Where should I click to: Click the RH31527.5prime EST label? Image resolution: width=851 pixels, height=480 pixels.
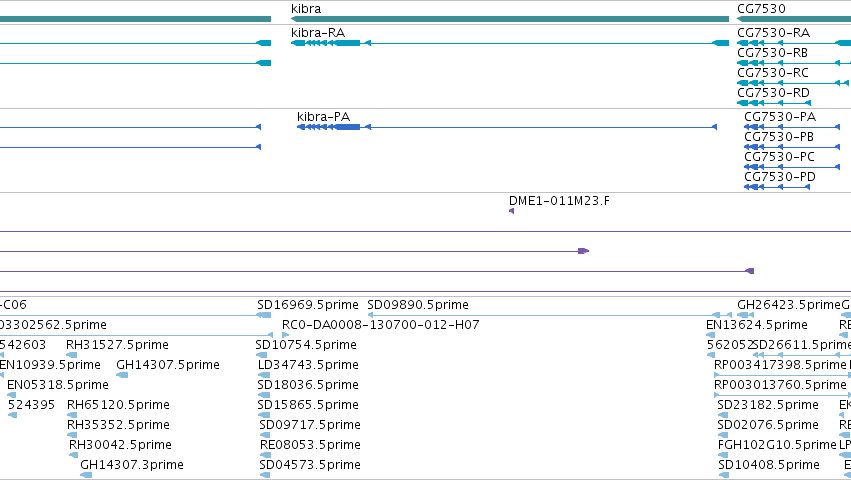(117, 345)
